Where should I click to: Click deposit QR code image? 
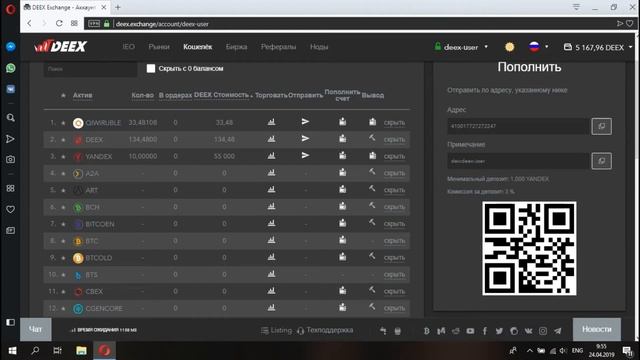(529, 248)
